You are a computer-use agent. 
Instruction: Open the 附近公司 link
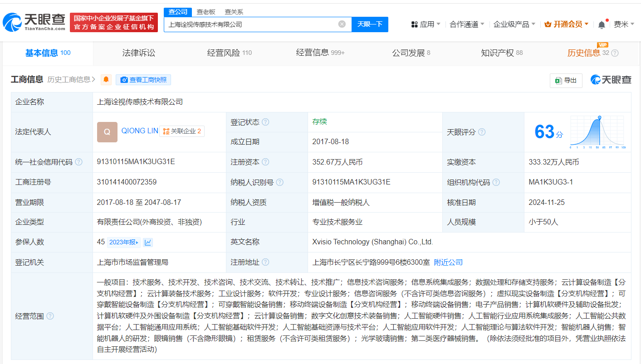point(448,262)
